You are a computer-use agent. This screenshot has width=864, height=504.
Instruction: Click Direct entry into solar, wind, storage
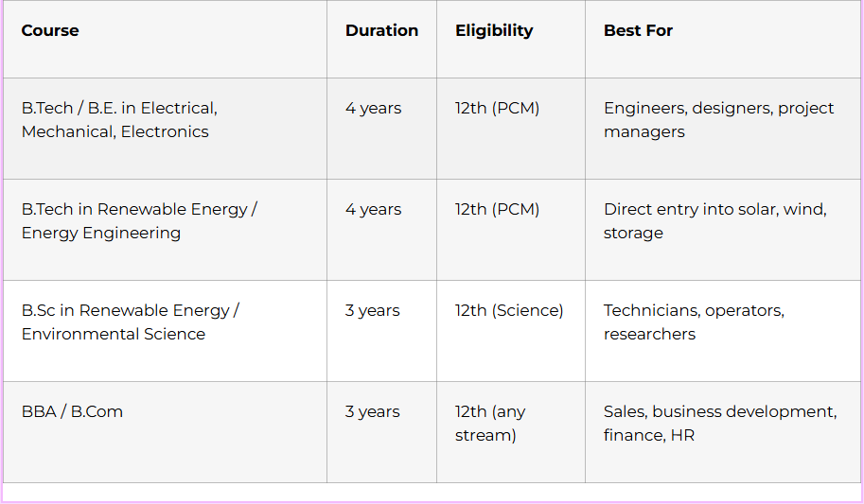[x=714, y=221]
